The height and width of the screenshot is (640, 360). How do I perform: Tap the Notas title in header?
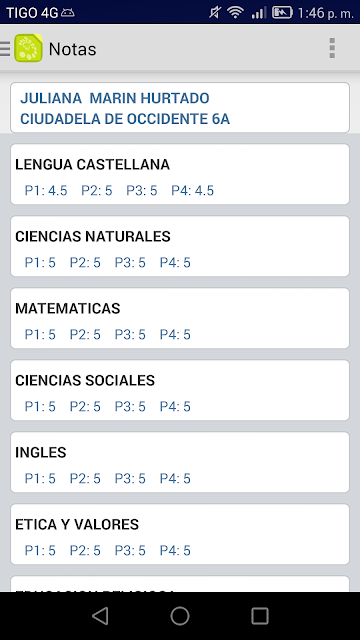pos(73,49)
